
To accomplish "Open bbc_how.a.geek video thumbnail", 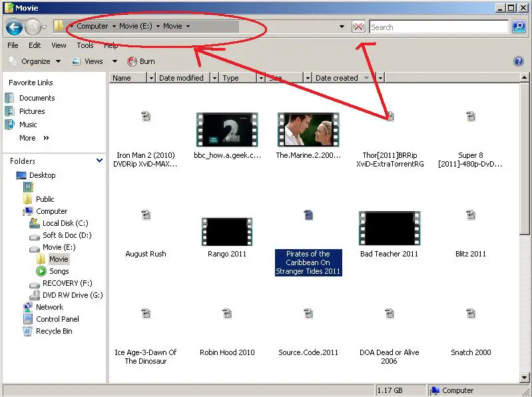I will [227, 129].
